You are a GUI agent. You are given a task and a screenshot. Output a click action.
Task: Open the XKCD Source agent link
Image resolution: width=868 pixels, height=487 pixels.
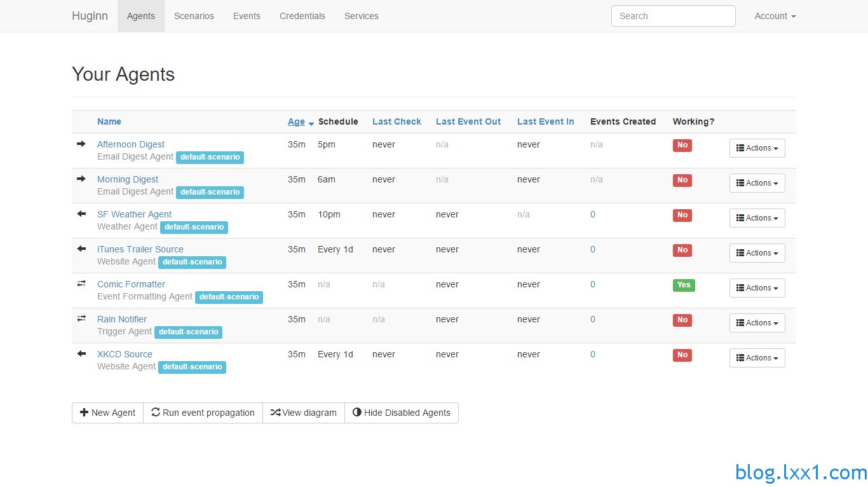pos(125,354)
